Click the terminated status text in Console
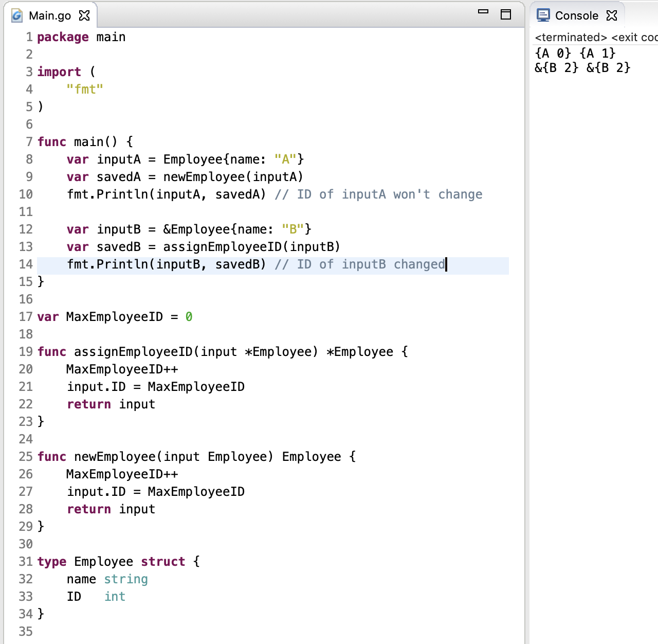 (571, 38)
